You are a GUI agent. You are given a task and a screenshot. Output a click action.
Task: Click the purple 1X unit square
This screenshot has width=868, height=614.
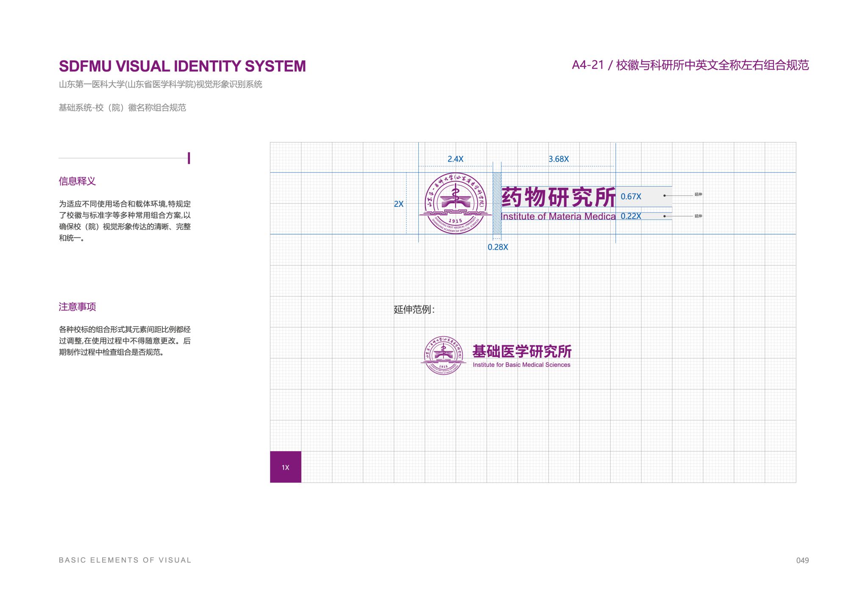[285, 467]
